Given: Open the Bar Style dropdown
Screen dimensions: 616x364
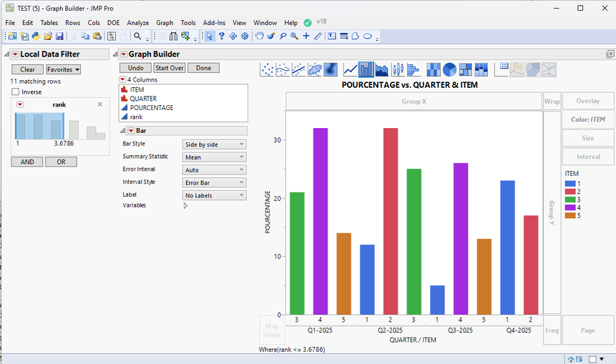Looking at the screenshot, I should pos(215,144).
